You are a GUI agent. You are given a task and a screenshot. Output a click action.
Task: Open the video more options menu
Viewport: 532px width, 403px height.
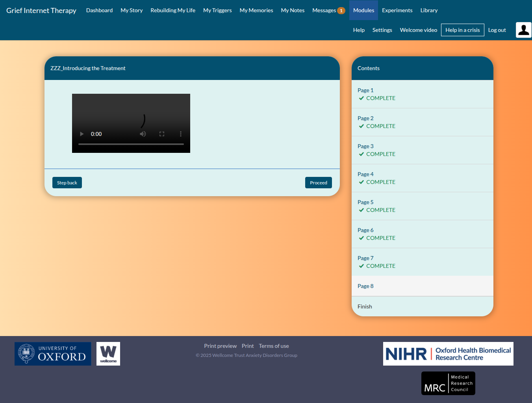(x=181, y=134)
